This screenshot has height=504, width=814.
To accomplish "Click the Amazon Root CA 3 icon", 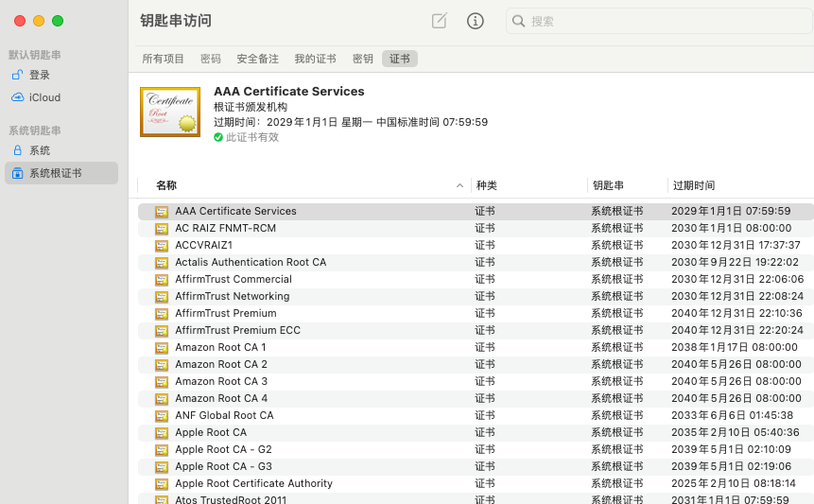I will [x=162, y=382].
